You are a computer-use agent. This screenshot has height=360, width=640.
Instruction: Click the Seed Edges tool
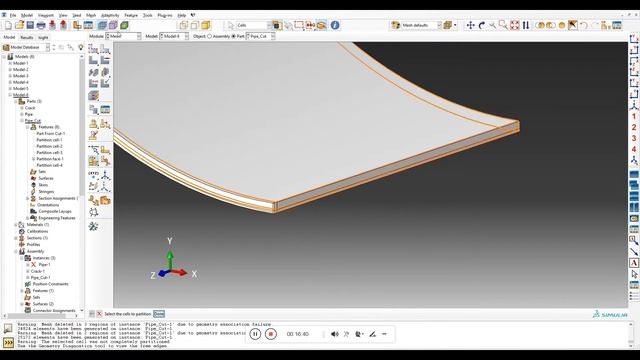(x=105, y=49)
